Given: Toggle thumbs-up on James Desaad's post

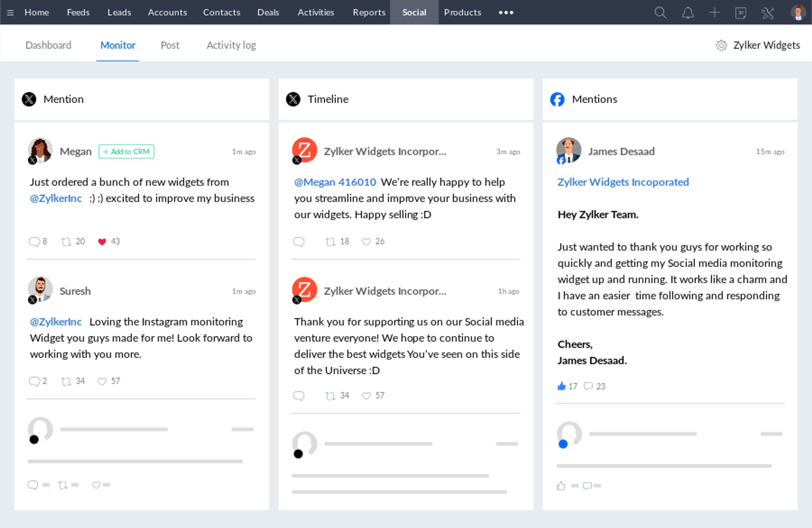Looking at the screenshot, I should click(x=561, y=386).
